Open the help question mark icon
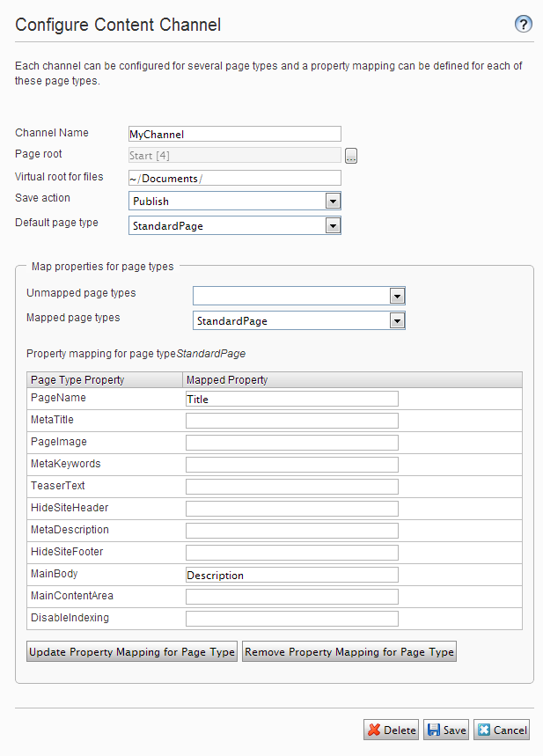543x756 pixels. 524,25
